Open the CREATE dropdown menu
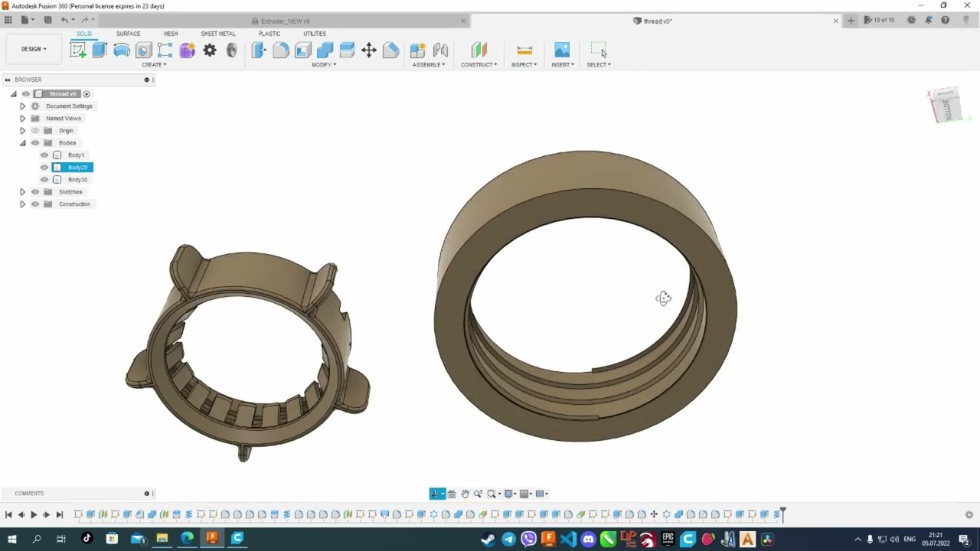This screenshot has width=980, height=551. click(x=154, y=65)
